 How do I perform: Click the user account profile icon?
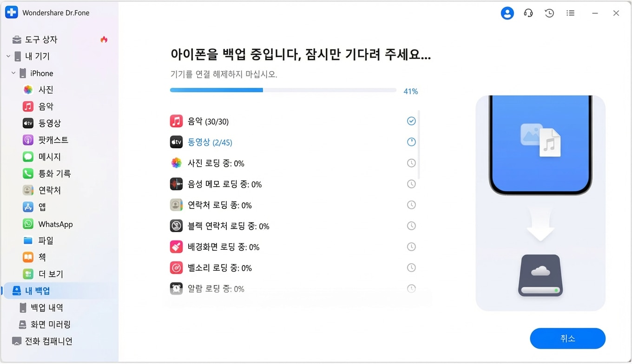tap(507, 13)
